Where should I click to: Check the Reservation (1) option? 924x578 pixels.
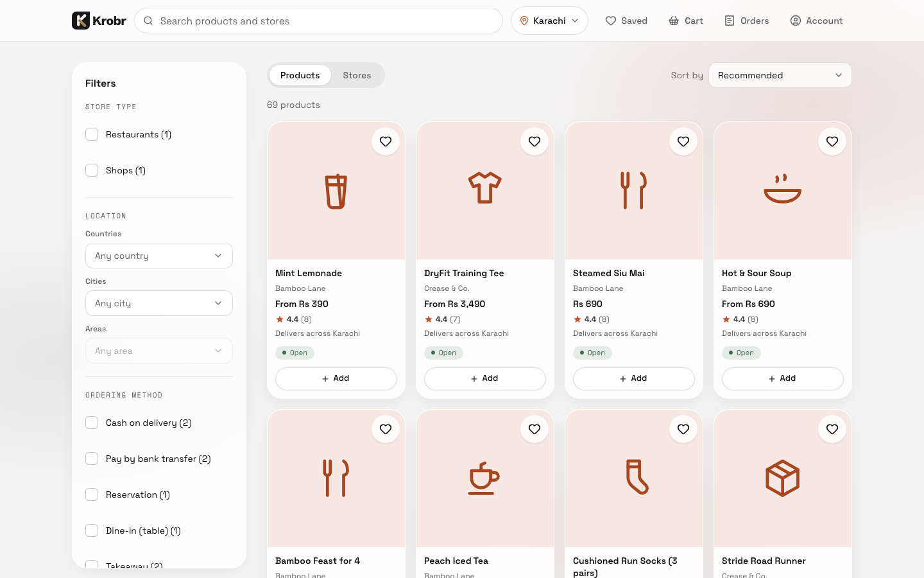point(92,495)
